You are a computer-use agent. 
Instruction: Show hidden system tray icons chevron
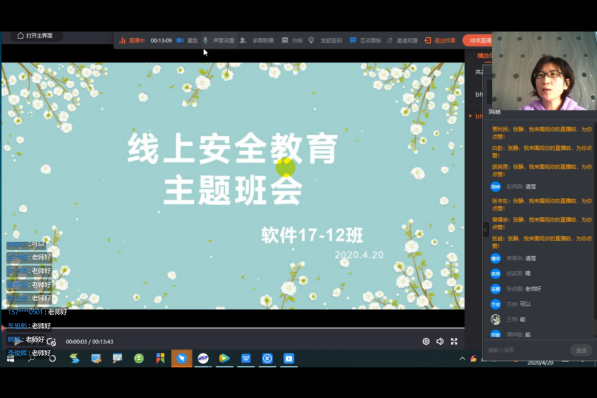[x=462, y=358]
